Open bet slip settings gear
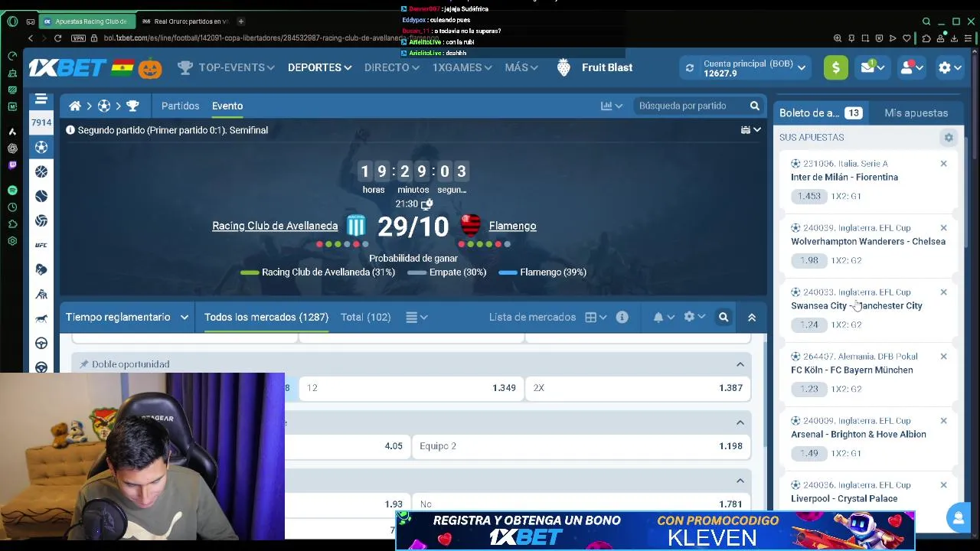 tap(949, 138)
